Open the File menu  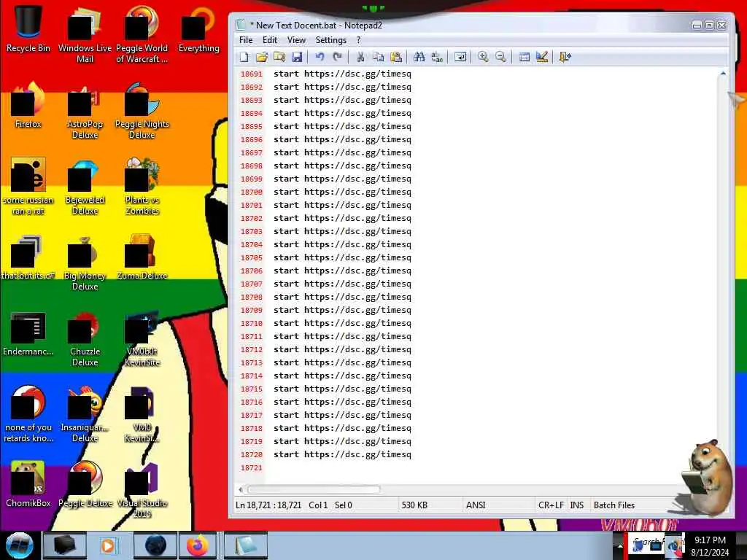(246, 40)
